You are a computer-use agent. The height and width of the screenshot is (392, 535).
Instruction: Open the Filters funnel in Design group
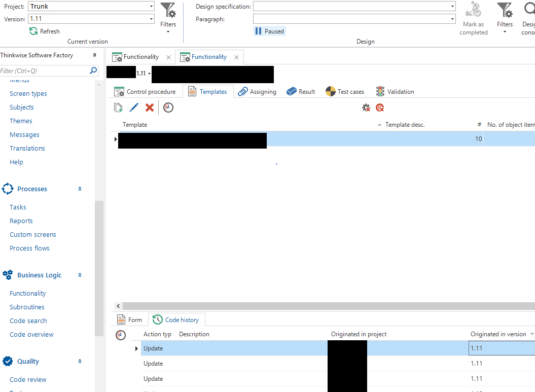[504, 10]
